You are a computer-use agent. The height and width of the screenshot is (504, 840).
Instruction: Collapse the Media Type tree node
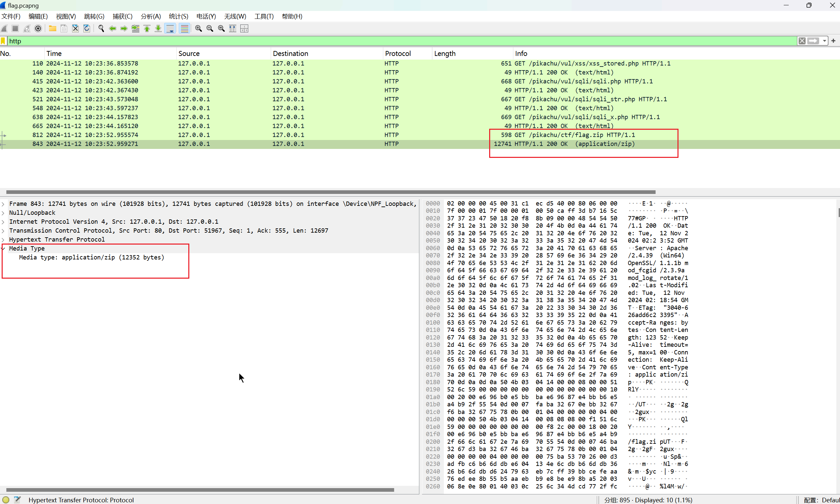(3, 249)
